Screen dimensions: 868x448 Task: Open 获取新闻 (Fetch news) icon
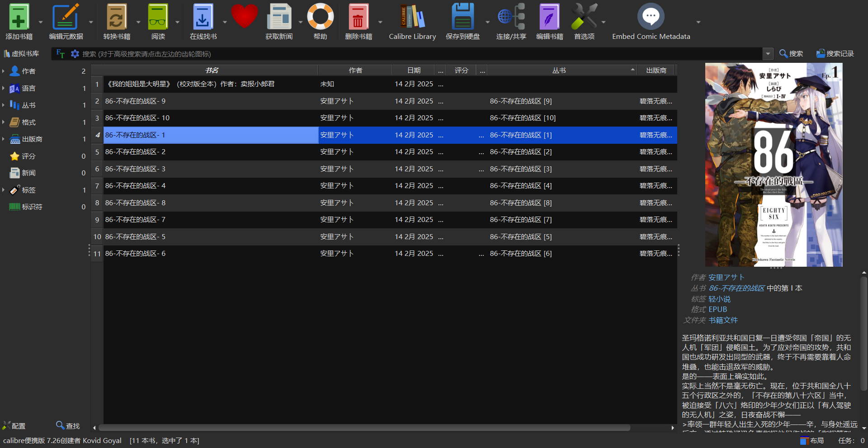pyautogui.click(x=279, y=17)
